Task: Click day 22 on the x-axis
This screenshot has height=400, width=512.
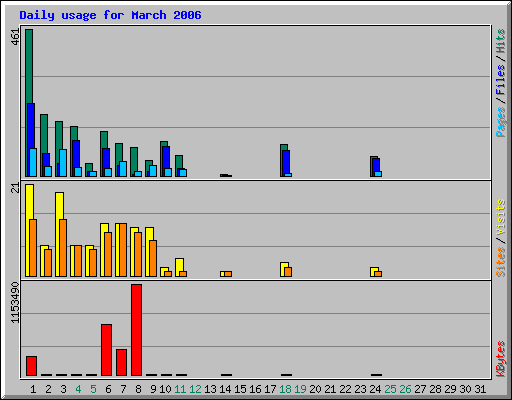Action: 345,389
